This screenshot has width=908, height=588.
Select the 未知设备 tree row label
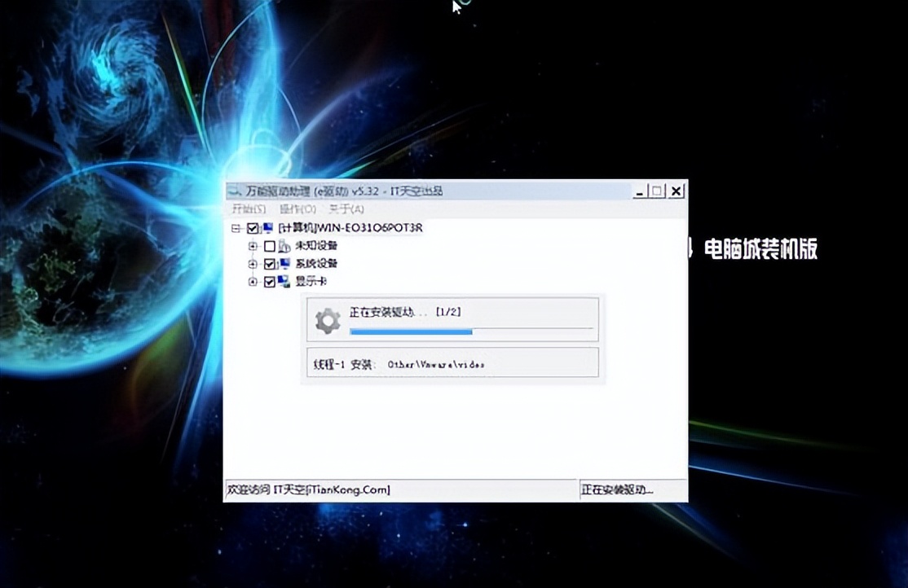pos(316,246)
